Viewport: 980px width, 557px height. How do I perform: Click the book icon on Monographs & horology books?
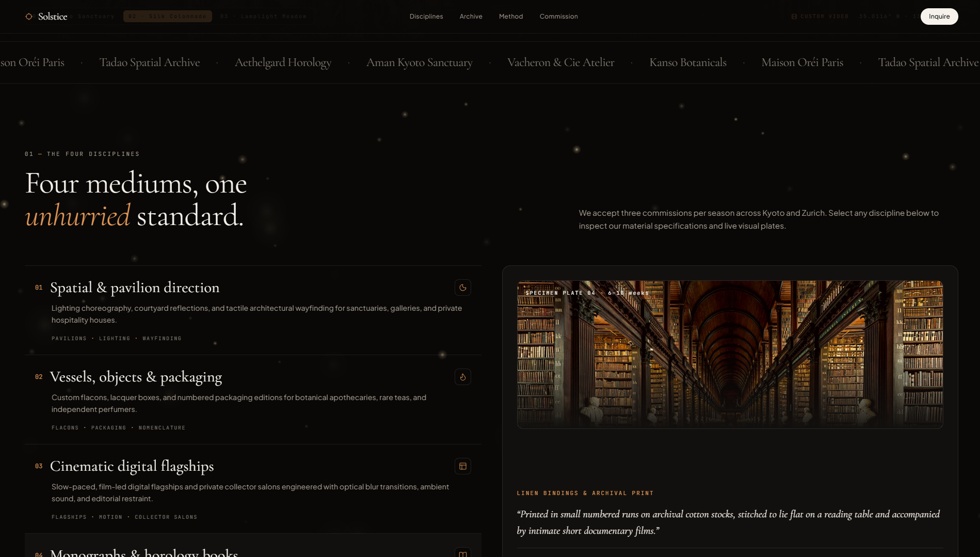tap(463, 553)
